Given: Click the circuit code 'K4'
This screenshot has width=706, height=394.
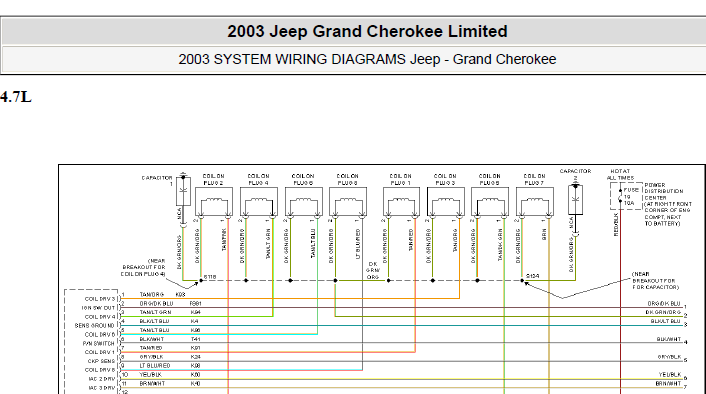Looking at the screenshot, I should pyautogui.click(x=194, y=321).
